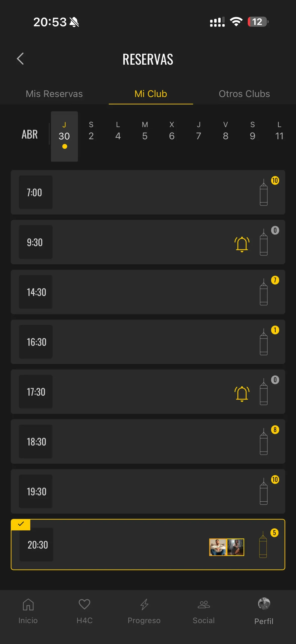Viewport: 296px width, 644px height.
Task: Tap the punching bag icon for 14:30 class
Action: [x=264, y=292]
